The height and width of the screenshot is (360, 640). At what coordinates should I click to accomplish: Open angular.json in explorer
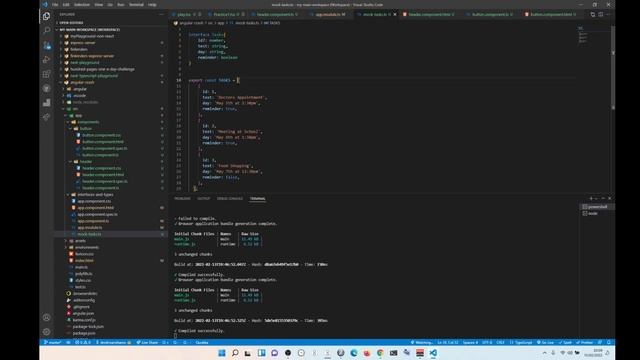[83, 313]
